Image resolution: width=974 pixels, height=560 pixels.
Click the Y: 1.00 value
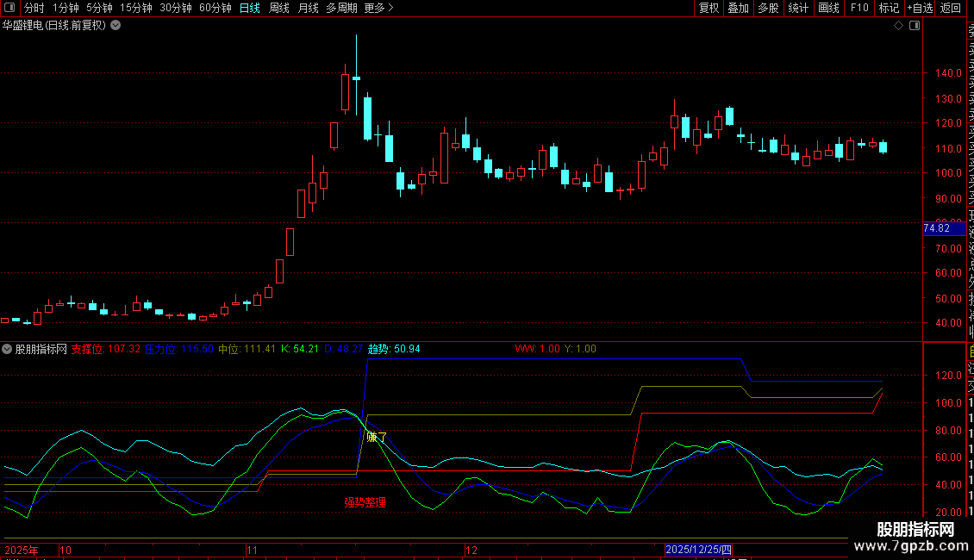click(580, 349)
